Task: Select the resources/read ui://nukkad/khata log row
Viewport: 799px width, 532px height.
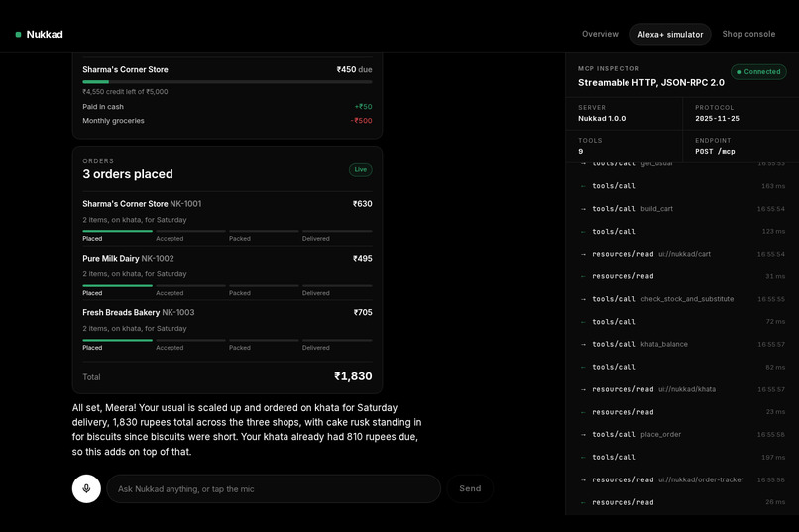Action: click(682, 389)
